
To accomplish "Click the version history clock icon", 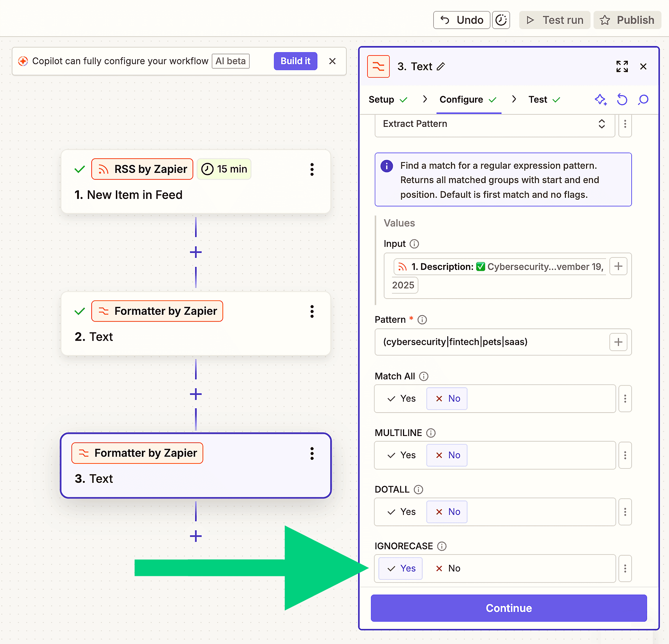I will coord(501,20).
